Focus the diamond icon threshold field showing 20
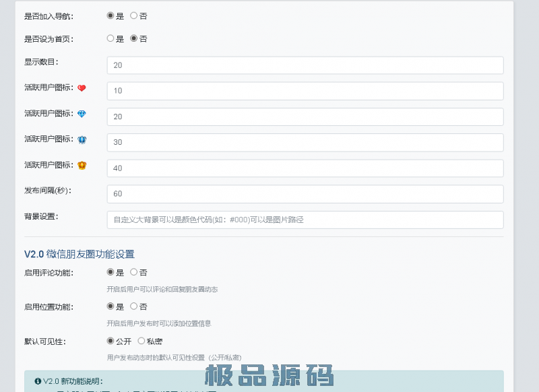539x392 pixels. (305, 117)
